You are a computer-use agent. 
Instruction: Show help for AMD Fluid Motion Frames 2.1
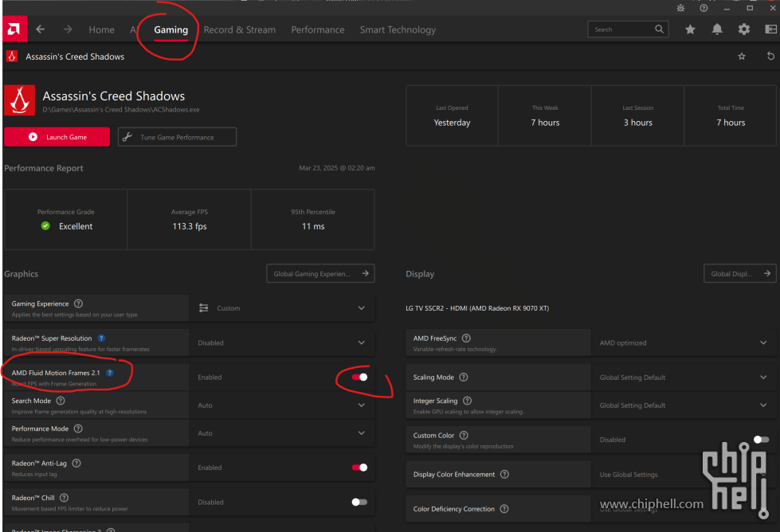tap(110, 373)
